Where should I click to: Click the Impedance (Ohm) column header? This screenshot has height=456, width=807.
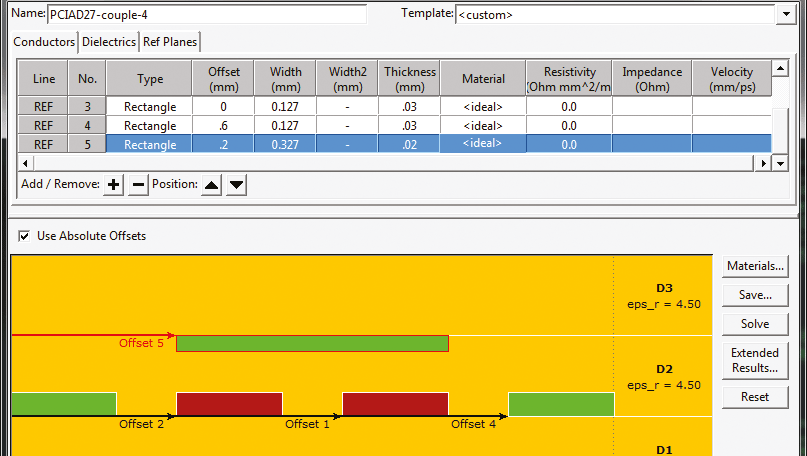pyautogui.click(x=652, y=78)
